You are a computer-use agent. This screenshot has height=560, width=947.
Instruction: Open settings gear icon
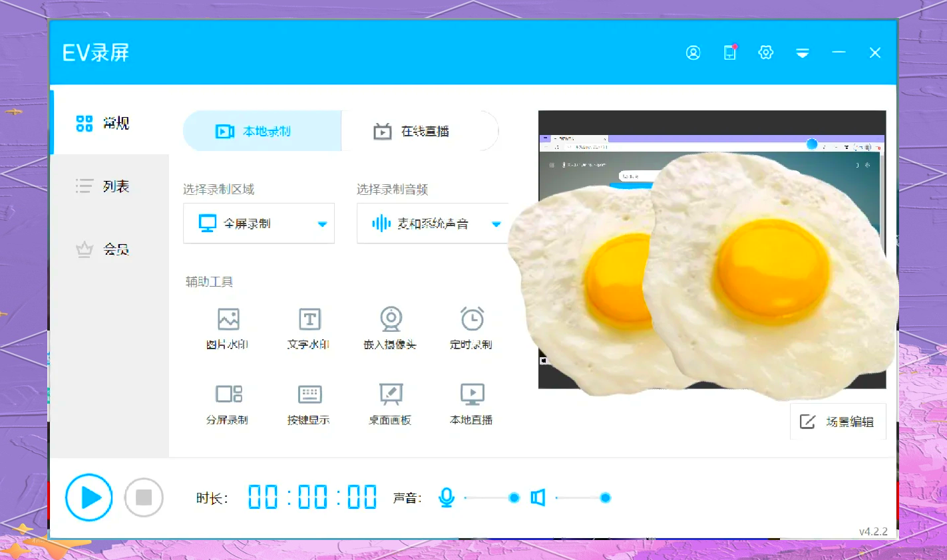tap(766, 53)
